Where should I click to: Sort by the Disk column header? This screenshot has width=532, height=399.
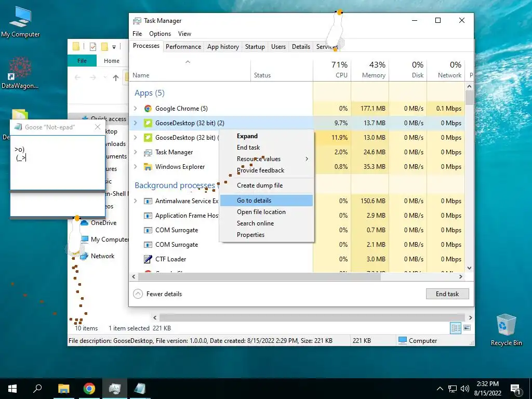(408, 70)
